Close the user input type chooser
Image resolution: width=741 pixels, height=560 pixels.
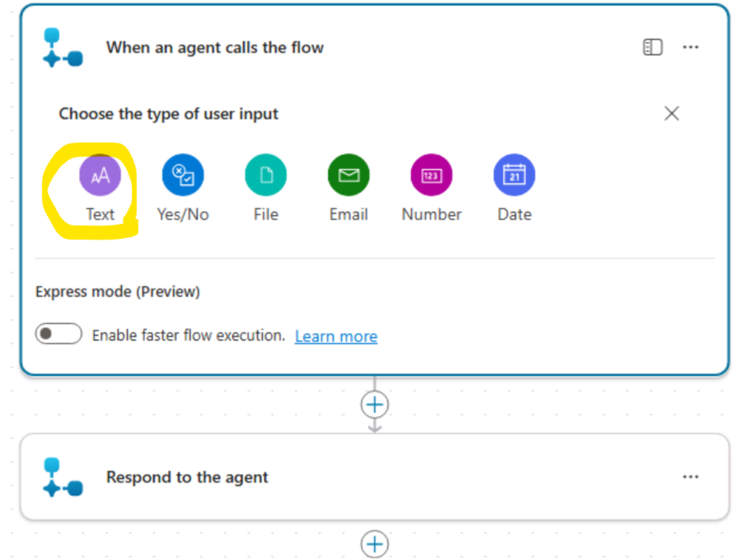(x=672, y=114)
